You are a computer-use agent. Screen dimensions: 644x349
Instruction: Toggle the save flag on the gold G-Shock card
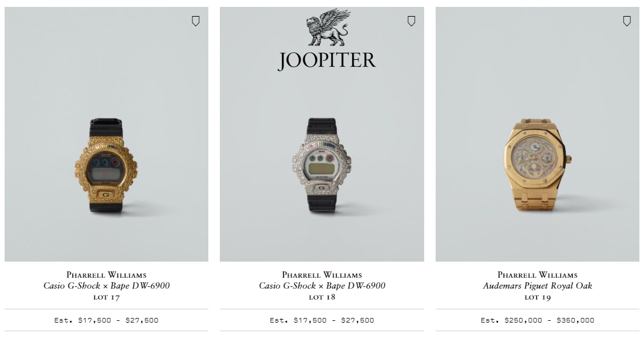196,21
